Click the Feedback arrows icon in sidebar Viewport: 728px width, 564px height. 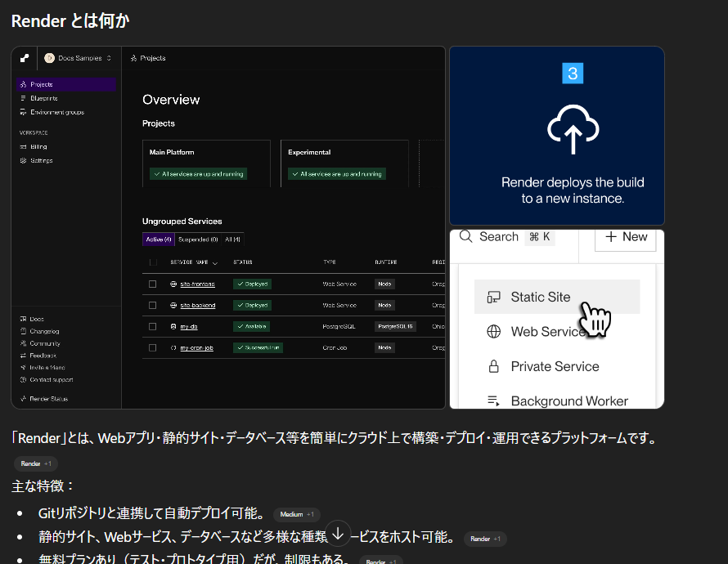click(x=23, y=356)
